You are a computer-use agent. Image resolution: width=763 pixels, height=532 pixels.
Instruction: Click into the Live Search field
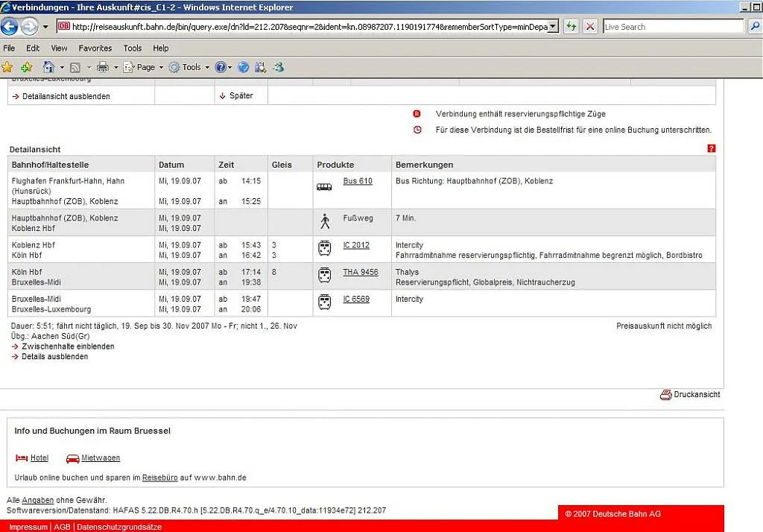coord(671,27)
